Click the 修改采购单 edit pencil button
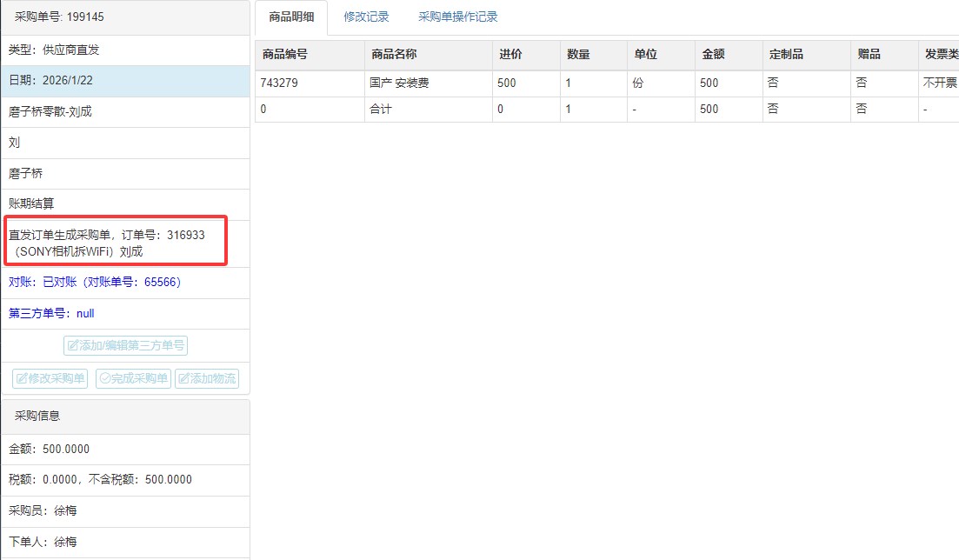Image resolution: width=959 pixels, height=560 pixels. tap(50, 379)
